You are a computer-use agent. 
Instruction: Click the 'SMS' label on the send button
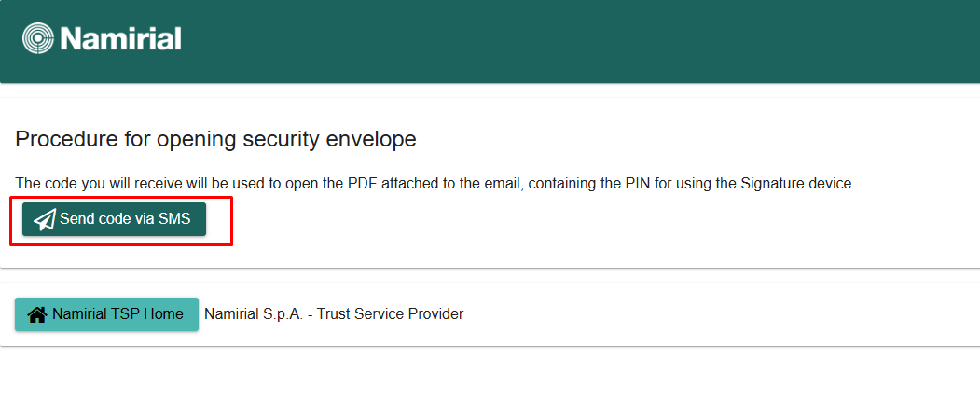pyautogui.click(x=174, y=219)
